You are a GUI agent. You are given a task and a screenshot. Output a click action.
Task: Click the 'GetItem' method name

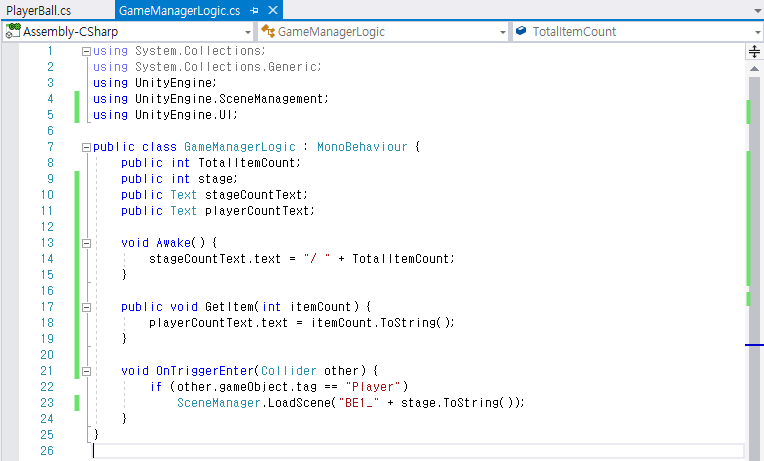(x=229, y=307)
